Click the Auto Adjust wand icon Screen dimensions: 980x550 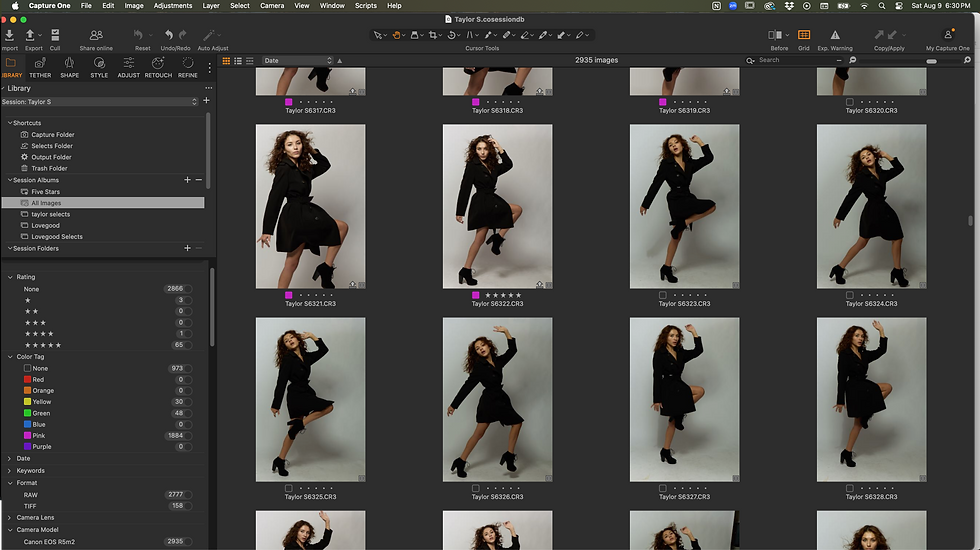click(209, 35)
